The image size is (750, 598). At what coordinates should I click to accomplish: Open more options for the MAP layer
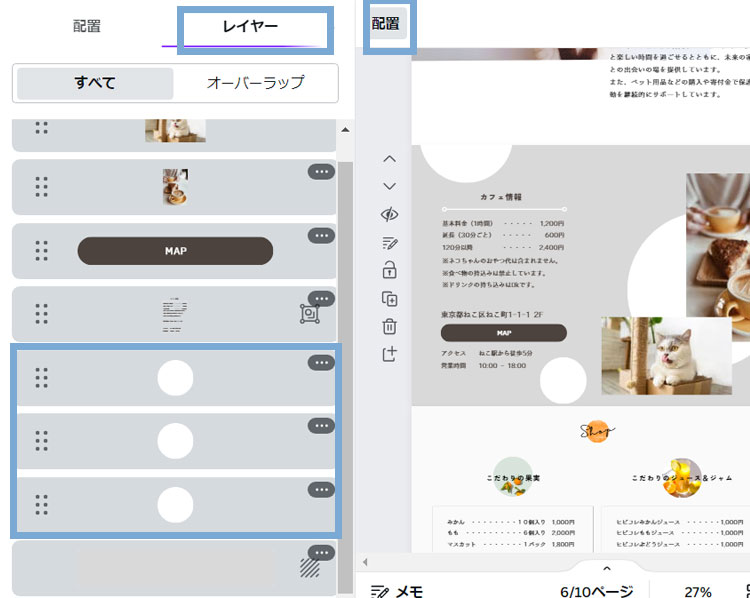tap(321, 235)
